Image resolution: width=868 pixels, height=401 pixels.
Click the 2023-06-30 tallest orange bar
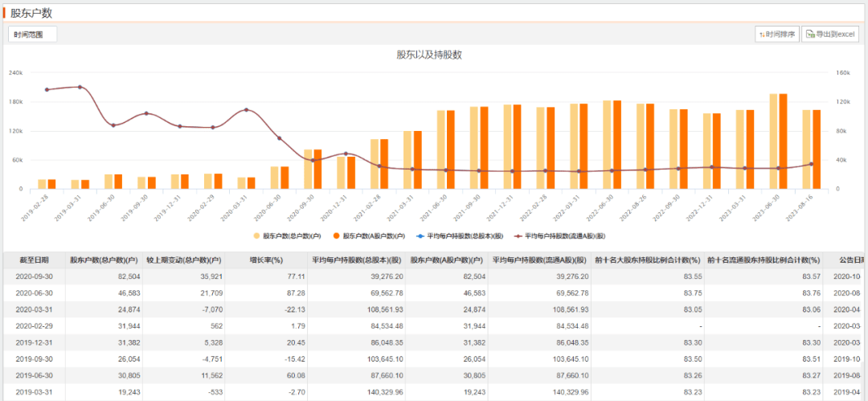pyautogui.click(x=783, y=141)
